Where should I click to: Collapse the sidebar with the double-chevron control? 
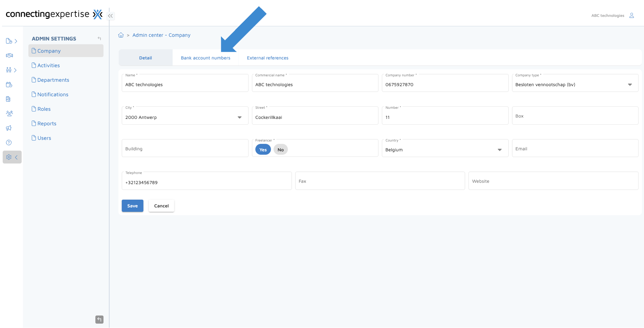click(110, 15)
